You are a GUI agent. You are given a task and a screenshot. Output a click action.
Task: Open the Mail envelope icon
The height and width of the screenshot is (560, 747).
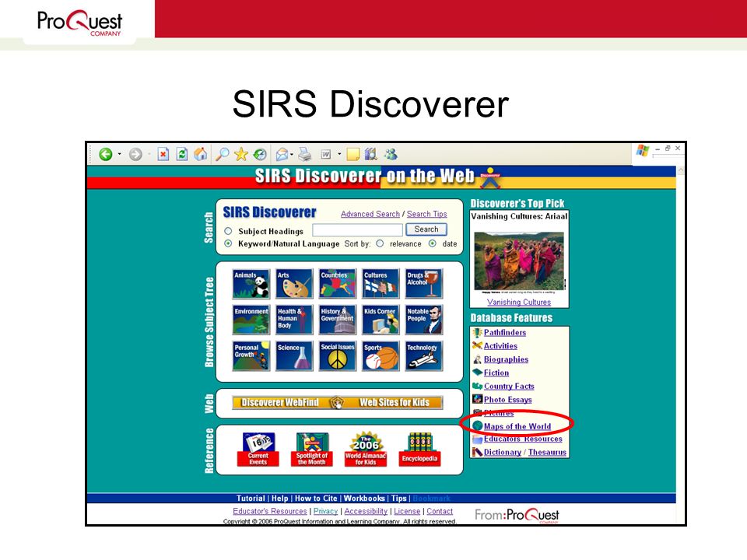click(282, 154)
